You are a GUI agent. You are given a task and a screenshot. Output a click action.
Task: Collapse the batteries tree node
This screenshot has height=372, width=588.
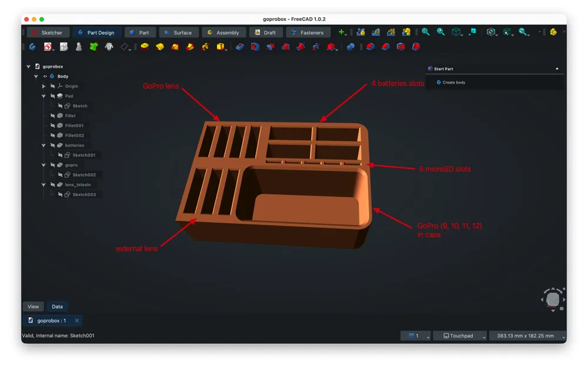coord(44,145)
